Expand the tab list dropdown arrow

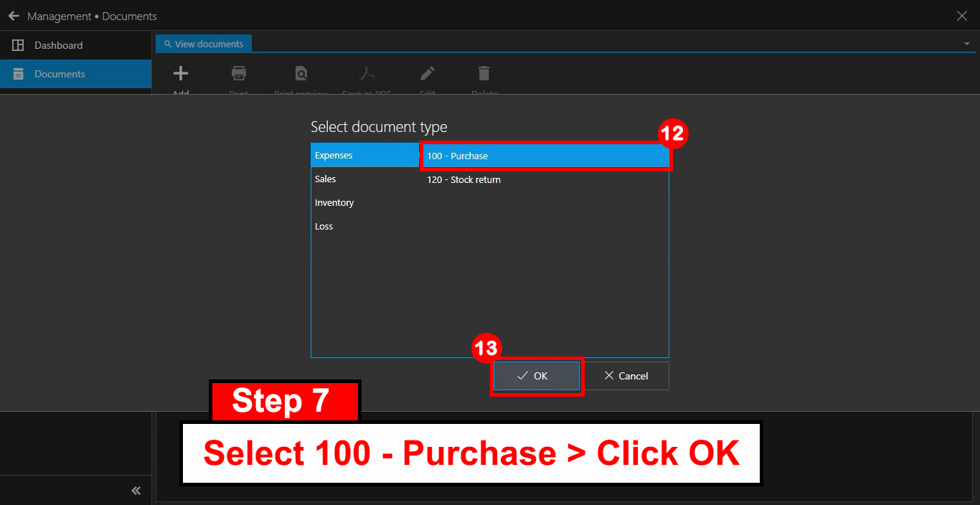tap(966, 44)
